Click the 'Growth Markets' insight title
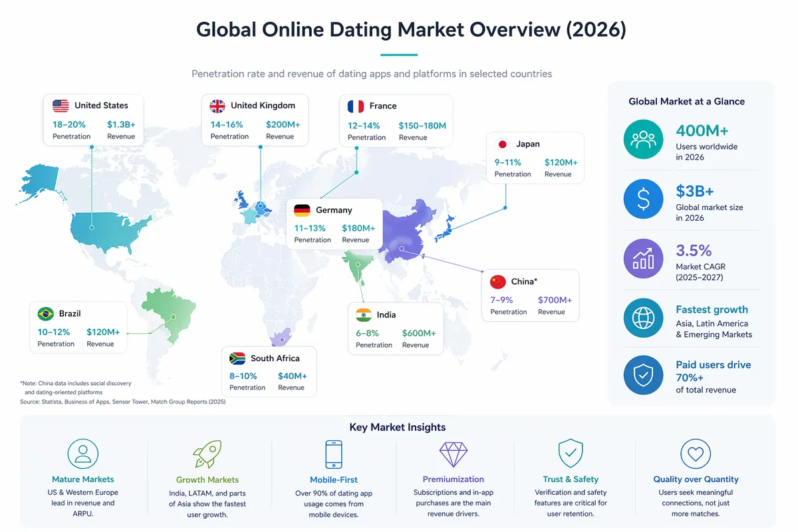Image resolution: width=798 pixels, height=532 pixels. point(207,479)
